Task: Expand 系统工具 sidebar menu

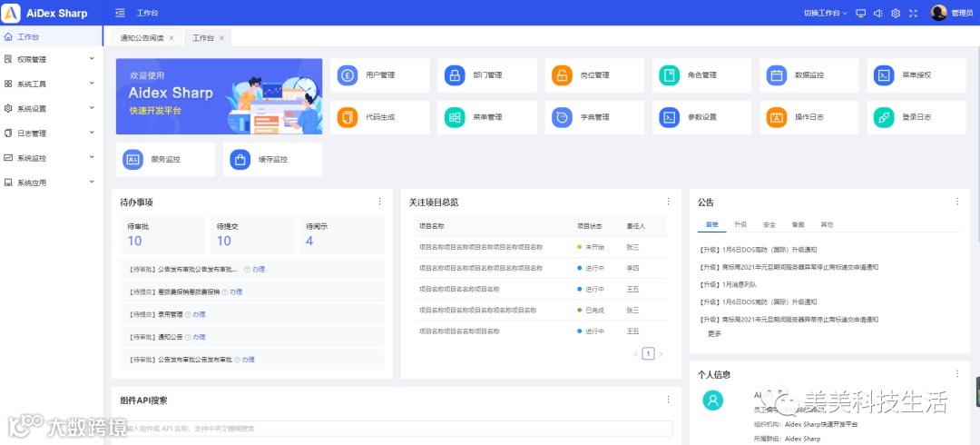Action: tap(51, 84)
